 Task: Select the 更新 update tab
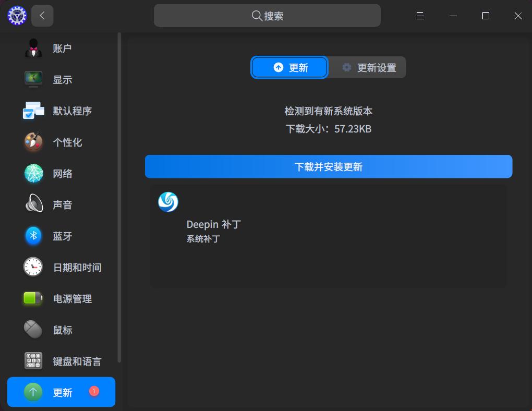(x=289, y=67)
